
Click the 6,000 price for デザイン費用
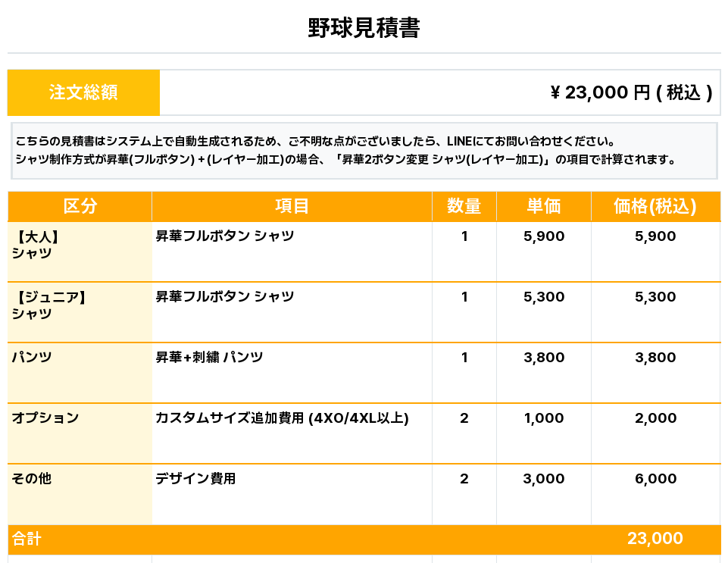click(x=655, y=479)
